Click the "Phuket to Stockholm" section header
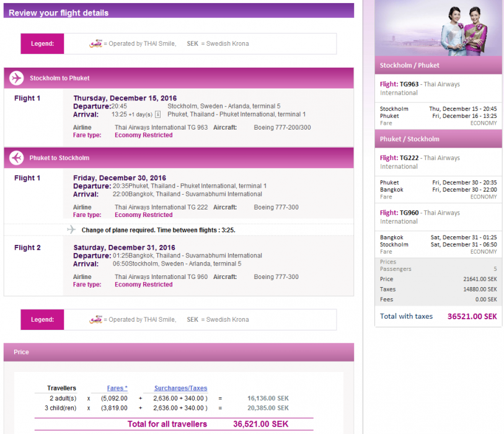504x434 pixels. (179, 158)
